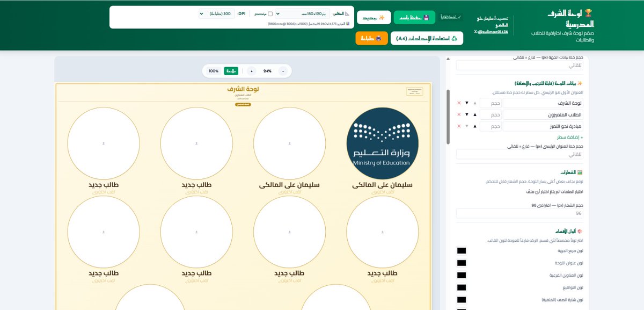
Task: Click الشعارات section heading
Action: [573, 172]
